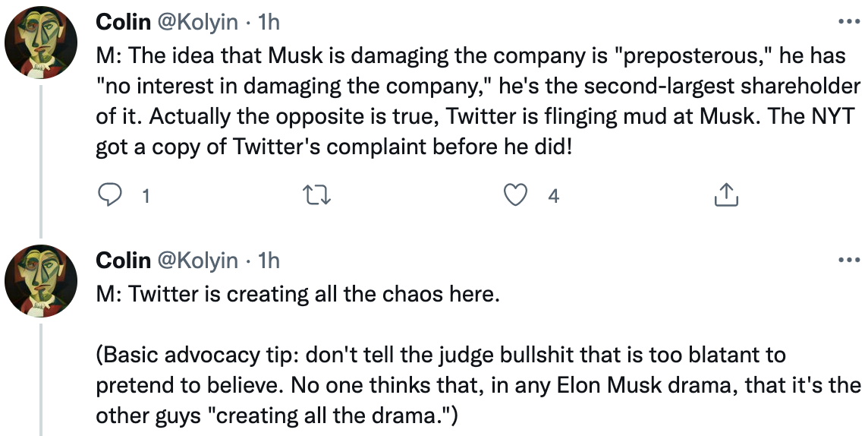This screenshot has height=436, width=868.
Task: Open more options on the 'chaos here' tweet
Action: 849,260
